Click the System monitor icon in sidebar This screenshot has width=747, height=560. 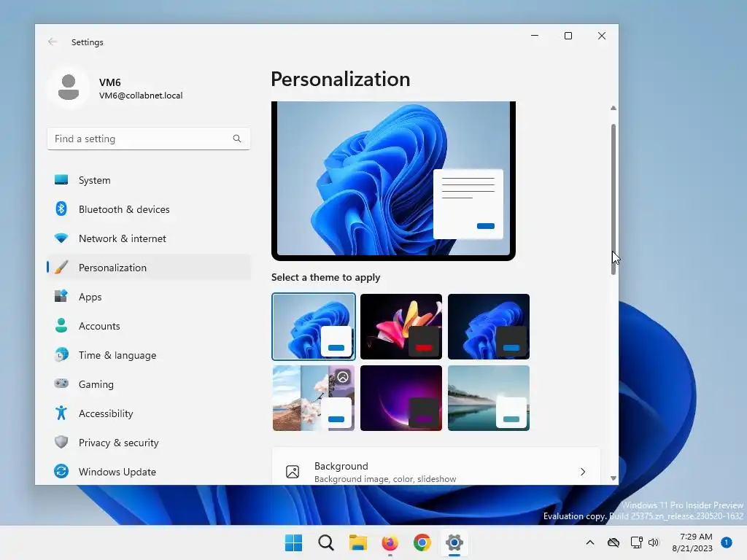pos(61,179)
